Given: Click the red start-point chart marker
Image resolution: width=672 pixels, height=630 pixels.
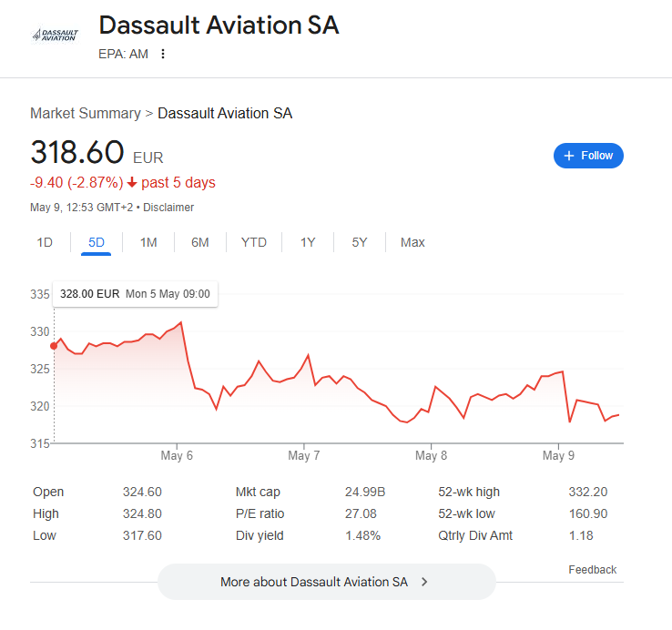Looking at the screenshot, I should point(54,346).
